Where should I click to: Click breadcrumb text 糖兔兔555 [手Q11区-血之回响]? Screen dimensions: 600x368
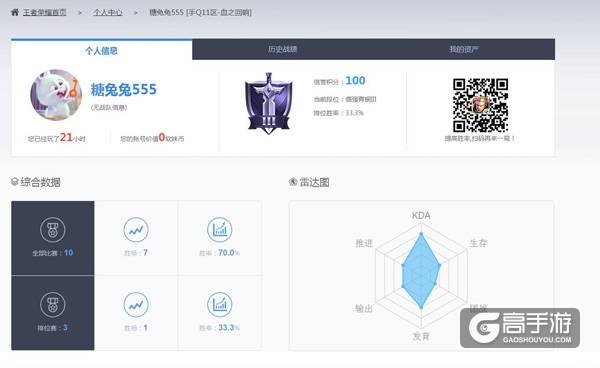[x=200, y=13]
